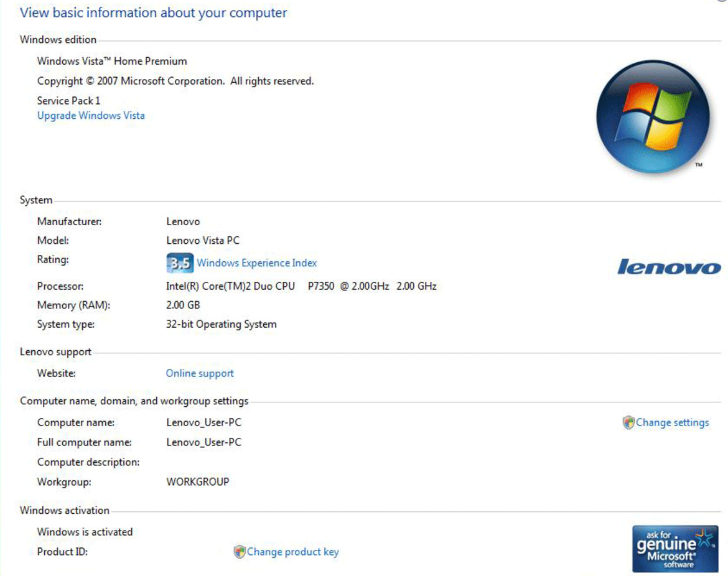The width and height of the screenshot is (728, 576).
Task: Click the Lenovo support section heading
Action: 55,352
